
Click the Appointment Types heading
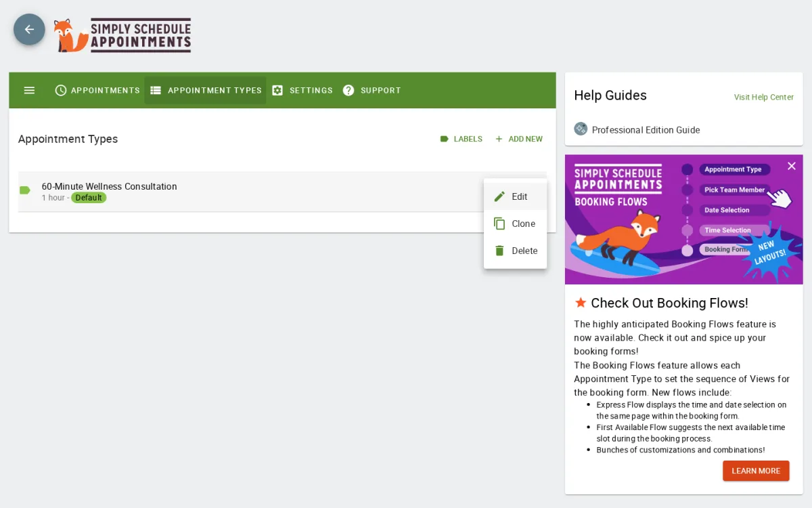tap(68, 139)
